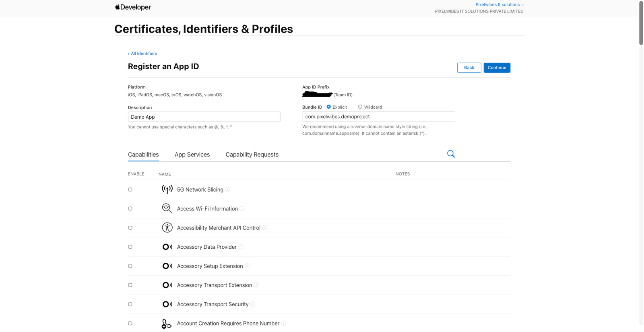This screenshot has width=644, height=332.
Task: Click the Access Wi-Fi Information icon
Action: point(167,208)
